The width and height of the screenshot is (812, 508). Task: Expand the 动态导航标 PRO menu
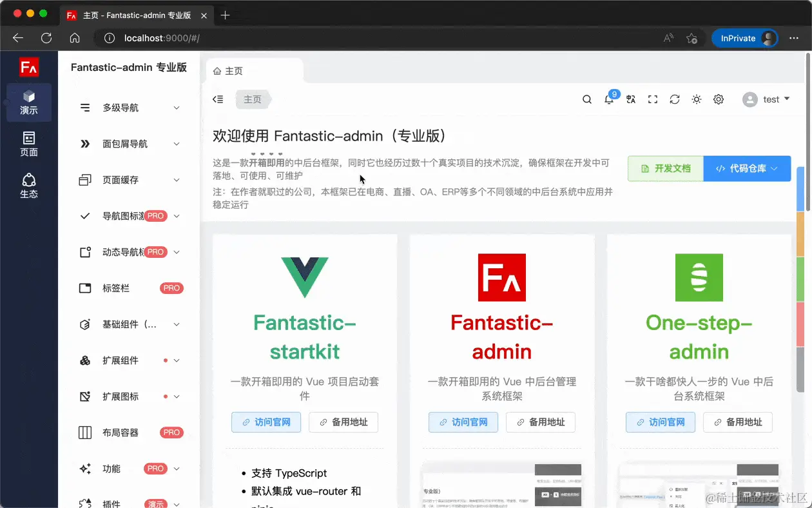pos(129,252)
